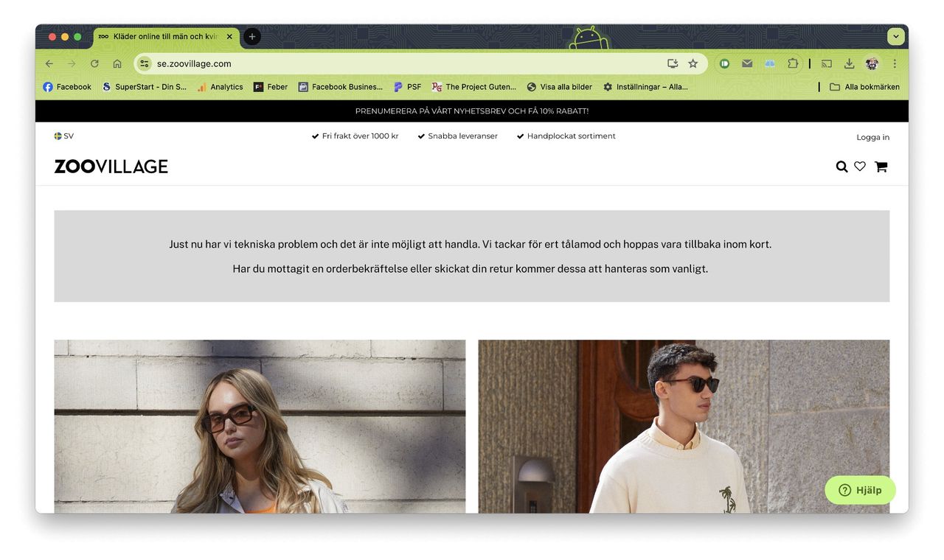The width and height of the screenshot is (944, 560).
Task: Expand the tab search dropdown arrow
Action: point(896,36)
